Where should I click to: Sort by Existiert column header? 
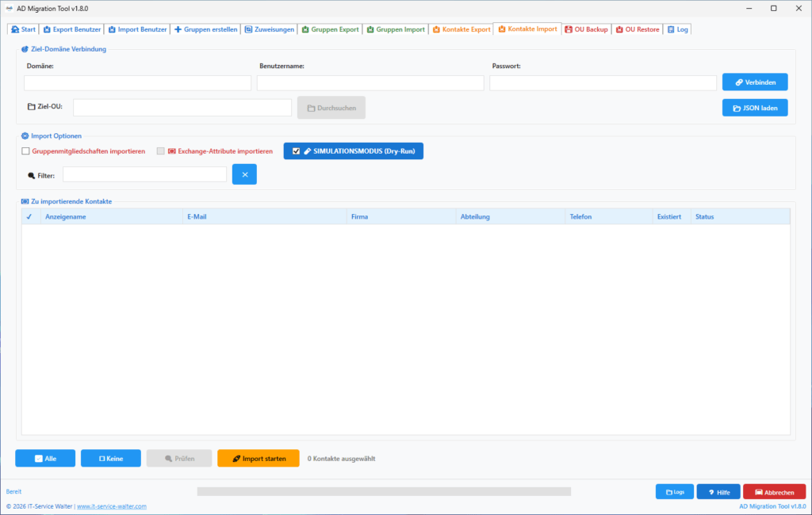(672, 216)
